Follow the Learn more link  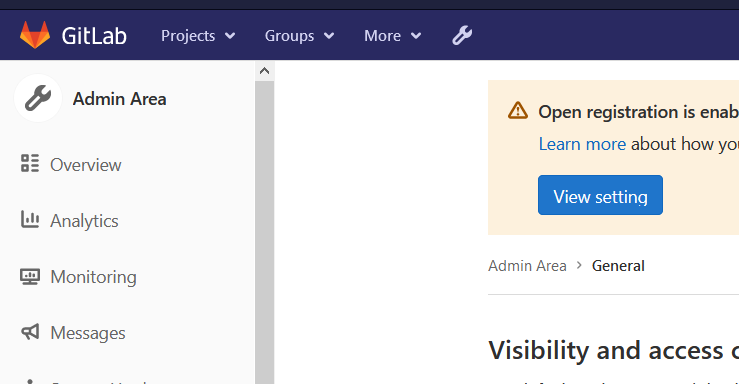tap(582, 144)
